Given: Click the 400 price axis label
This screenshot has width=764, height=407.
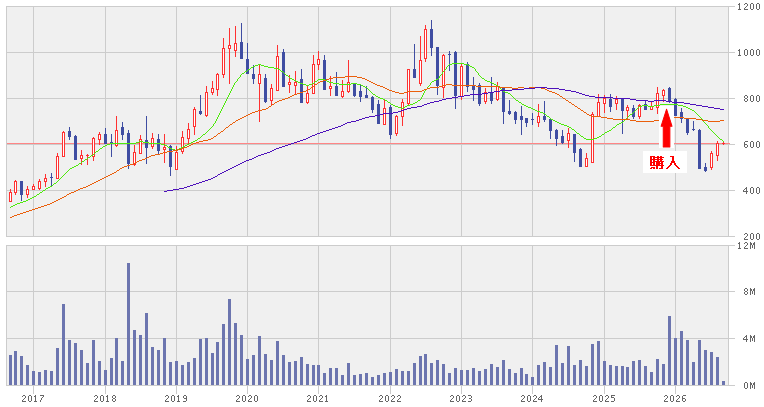Looking at the screenshot, I should coord(751,191).
